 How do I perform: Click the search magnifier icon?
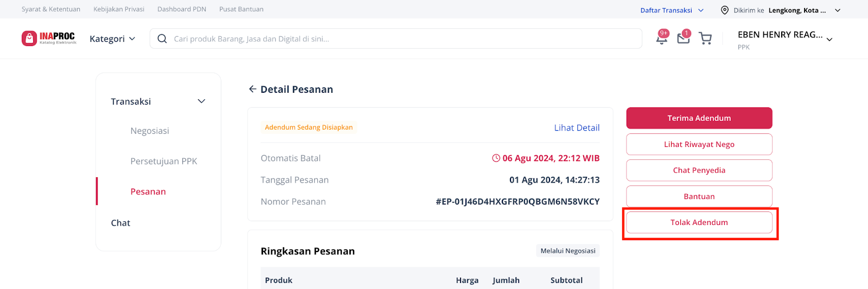tap(162, 38)
